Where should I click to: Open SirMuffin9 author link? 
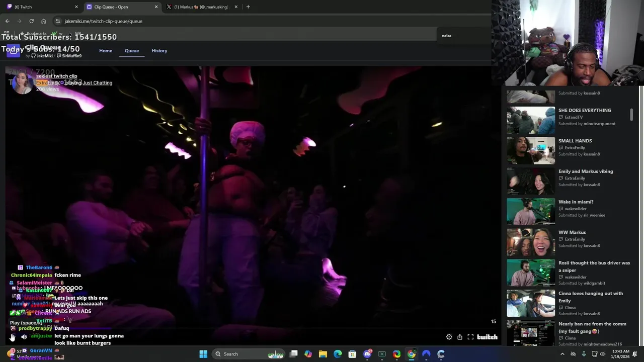[x=69, y=56]
